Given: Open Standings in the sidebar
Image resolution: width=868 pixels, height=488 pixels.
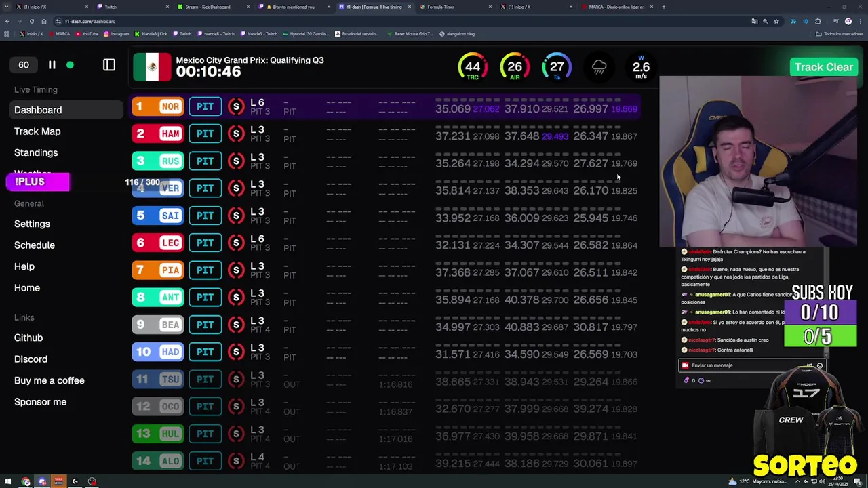Looking at the screenshot, I should [36, 152].
